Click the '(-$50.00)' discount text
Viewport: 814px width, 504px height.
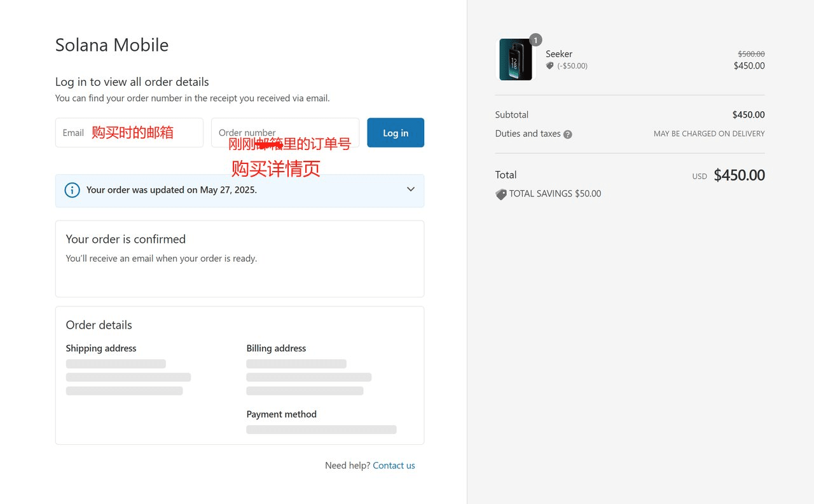tap(572, 66)
